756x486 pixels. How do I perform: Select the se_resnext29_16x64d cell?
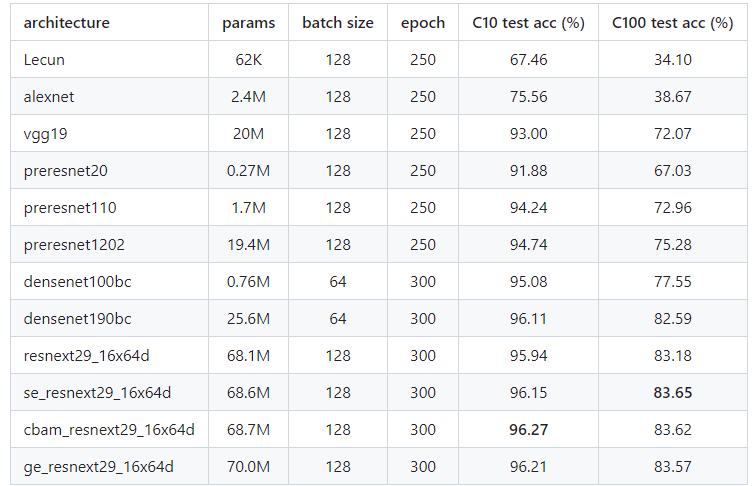pyautogui.click(x=98, y=393)
